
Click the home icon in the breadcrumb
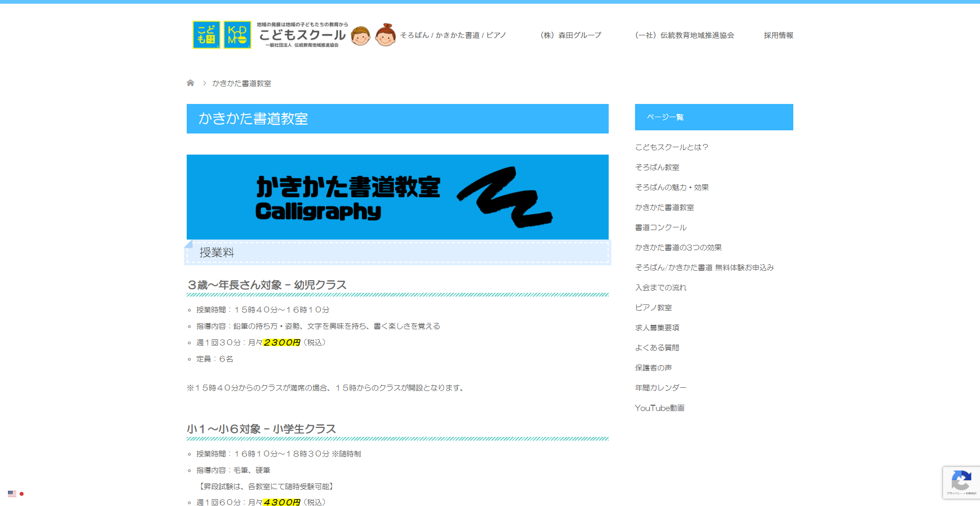click(190, 83)
